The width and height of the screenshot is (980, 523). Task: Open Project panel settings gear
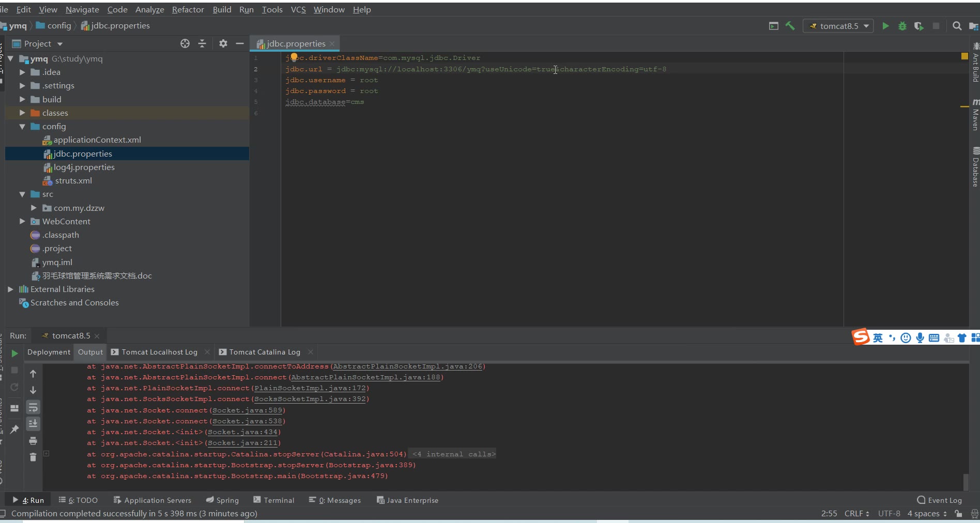pyautogui.click(x=223, y=44)
